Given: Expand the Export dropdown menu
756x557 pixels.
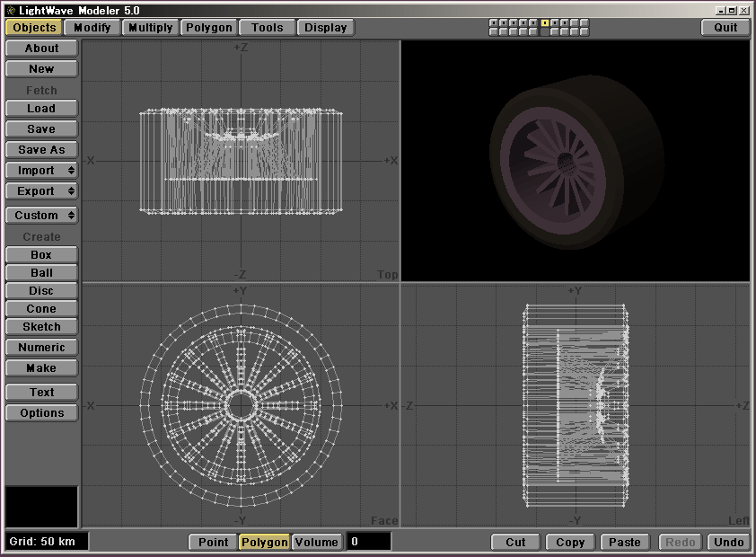Looking at the screenshot, I should point(41,191).
